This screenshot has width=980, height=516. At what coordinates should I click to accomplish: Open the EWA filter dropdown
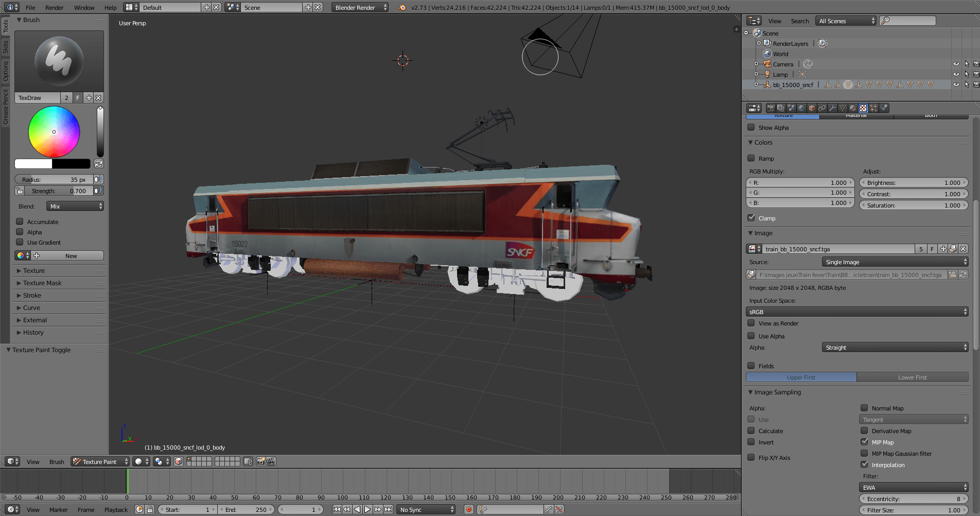pyautogui.click(x=914, y=488)
